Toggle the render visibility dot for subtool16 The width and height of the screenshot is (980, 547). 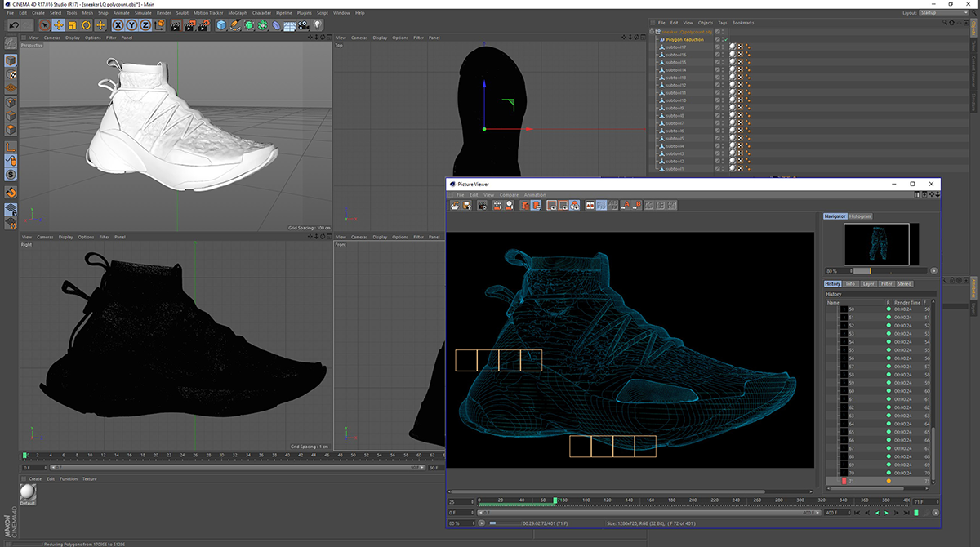(723, 56)
